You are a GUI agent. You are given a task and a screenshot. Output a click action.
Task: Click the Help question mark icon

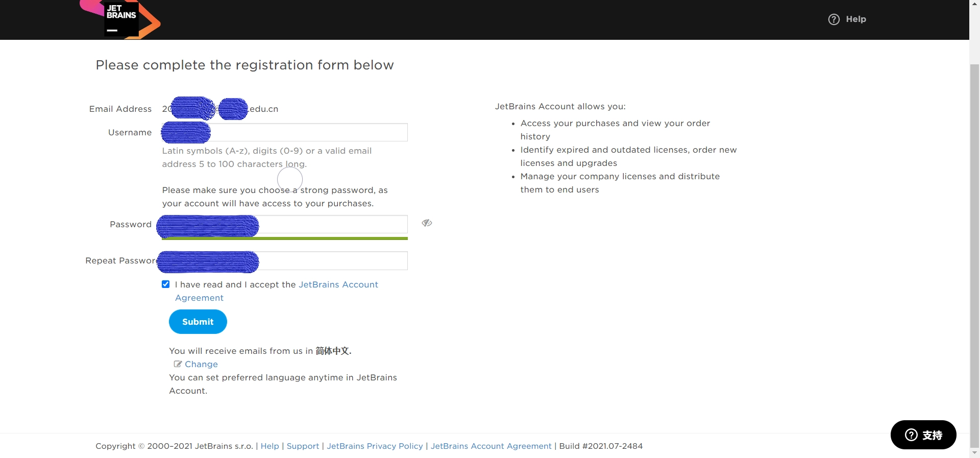(x=834, y=19)
